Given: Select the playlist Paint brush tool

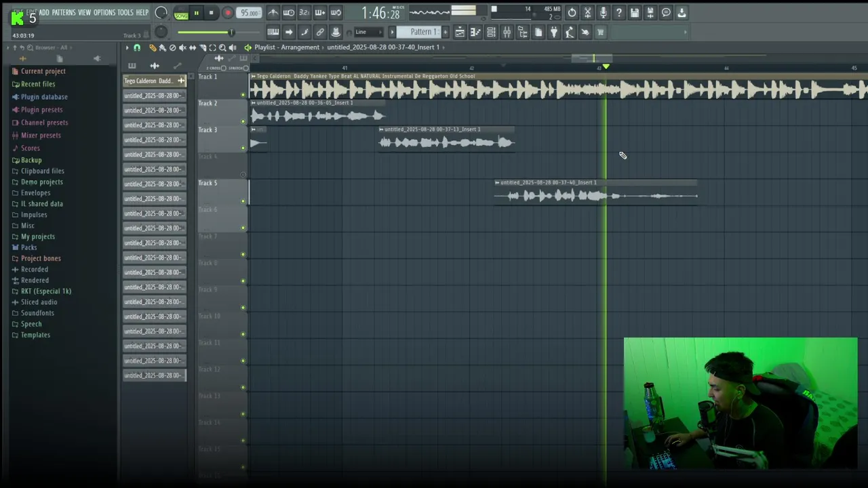Looking at the screenshot, I should (163, 47).
